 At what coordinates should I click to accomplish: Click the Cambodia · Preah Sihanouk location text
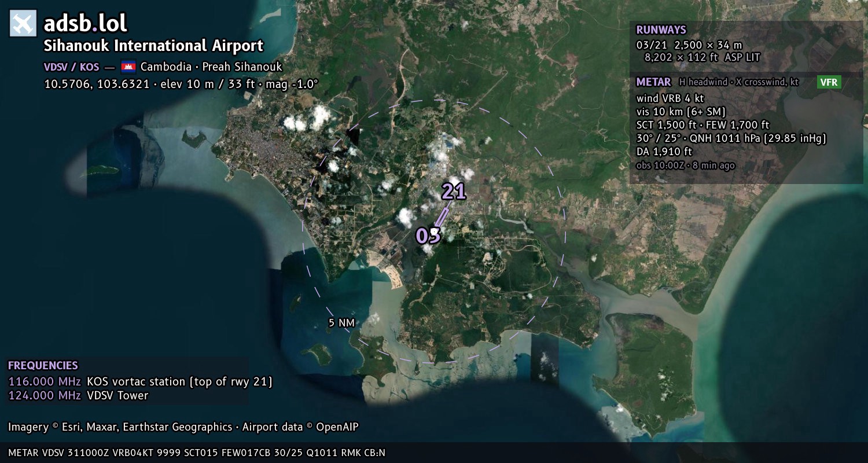pyautogui.click(x=211, y=67)
